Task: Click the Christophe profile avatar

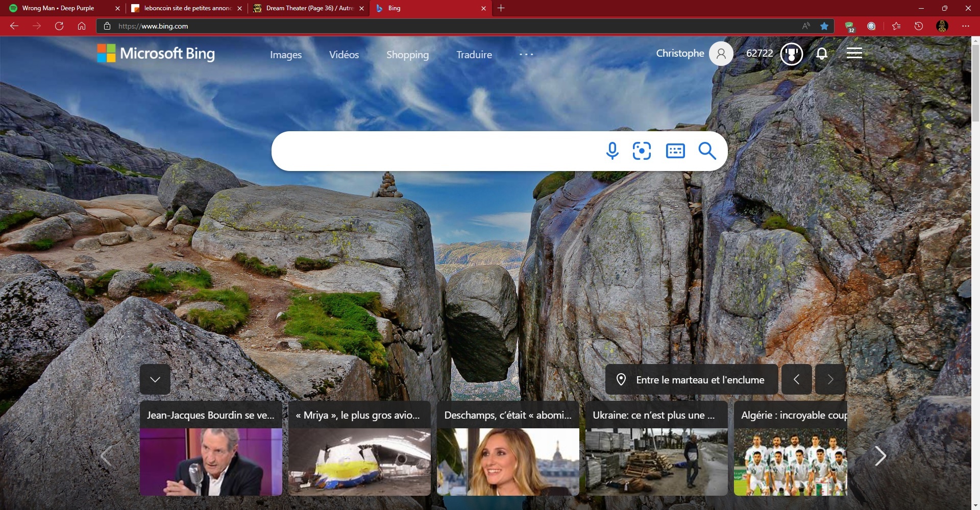Action: pyautogui.click(x=721, y=54)
